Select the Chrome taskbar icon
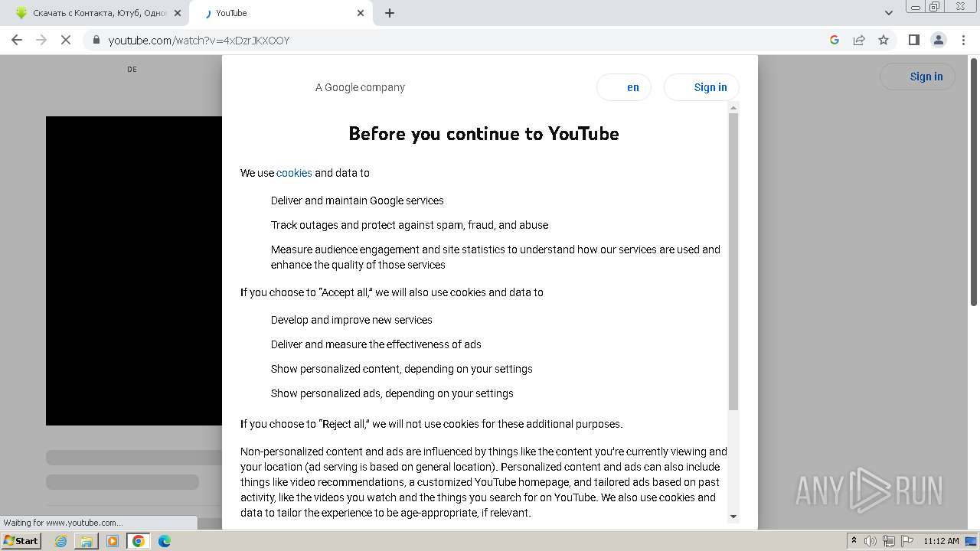This screenshot has height=551, width=980. (x=139, y=541)
